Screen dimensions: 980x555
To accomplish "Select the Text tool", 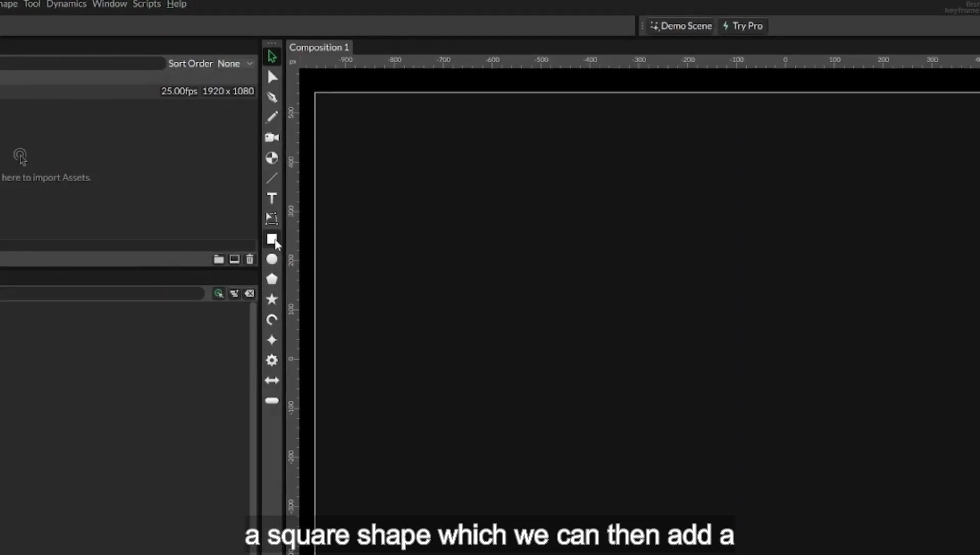I will point(272,198).
